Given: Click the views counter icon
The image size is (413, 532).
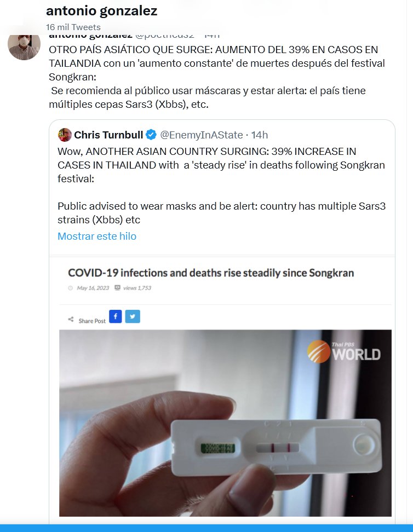Looking at the screenshot, I should click(117, 288).
